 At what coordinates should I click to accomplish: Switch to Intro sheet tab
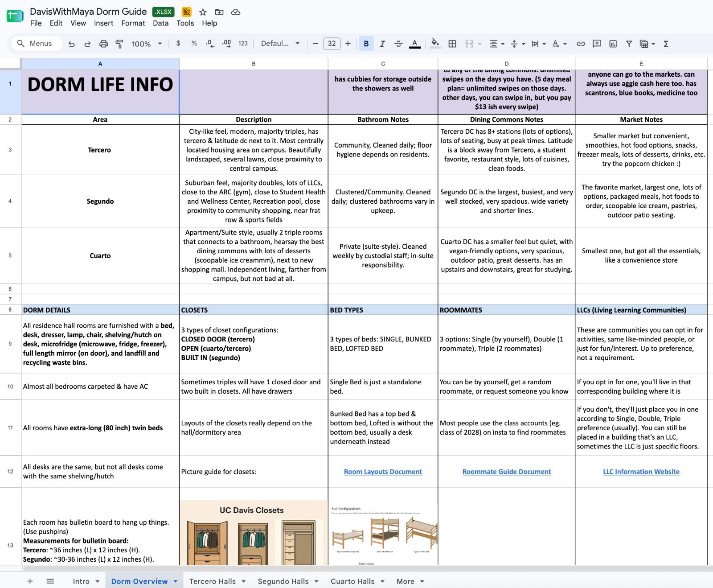tap(81, 581)
